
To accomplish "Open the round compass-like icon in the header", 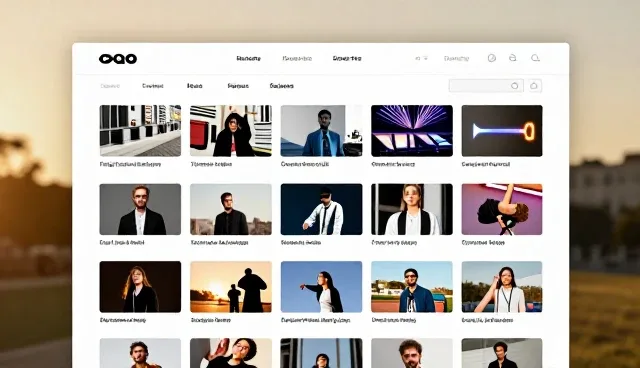I will (x=492, y=58).
